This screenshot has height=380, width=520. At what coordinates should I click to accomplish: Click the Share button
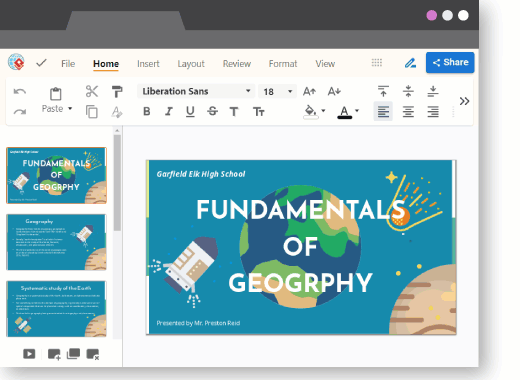coord(450,62)
